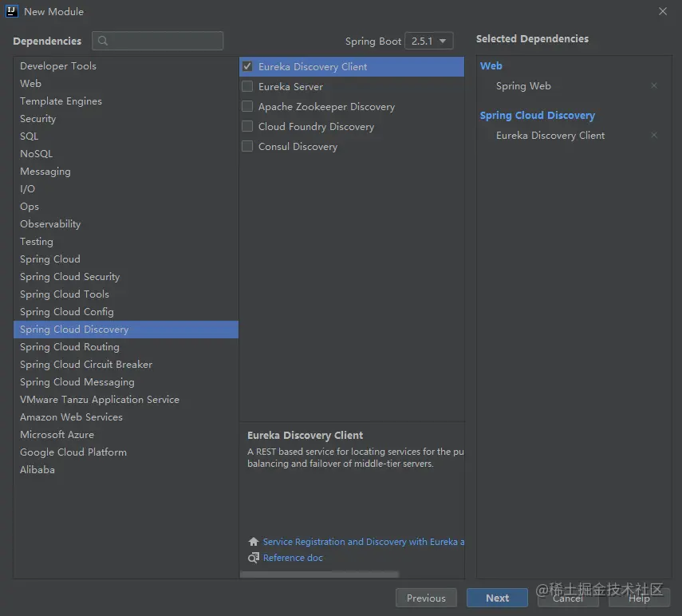Screen dimensions: 682x616
Task: Click the reference doc icon
Action: tap(253, 558)
